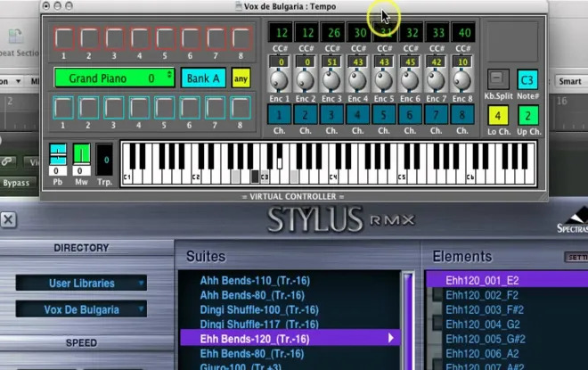Viewport: 588px width, 370px height.
Task: Click channel box 7 under Enc 7
Action: click(436, 115)
